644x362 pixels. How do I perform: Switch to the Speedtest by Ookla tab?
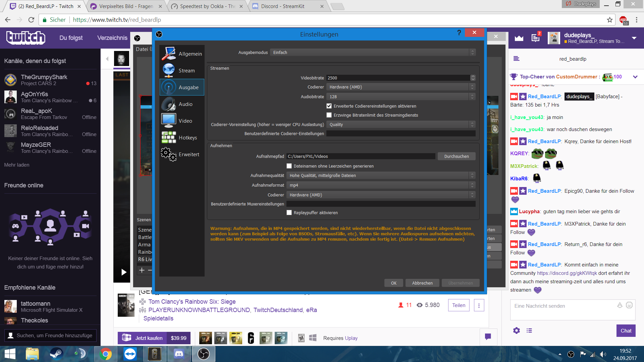pos(207,6)
